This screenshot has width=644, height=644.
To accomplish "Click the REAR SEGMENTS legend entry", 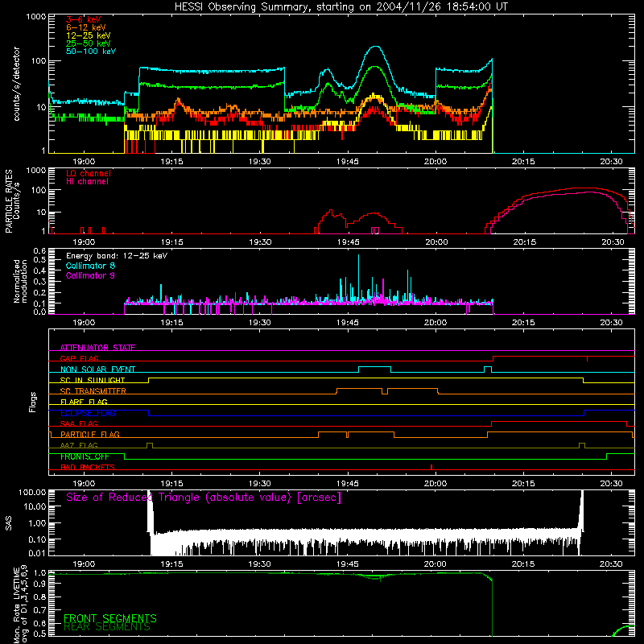I will [107, 627].
